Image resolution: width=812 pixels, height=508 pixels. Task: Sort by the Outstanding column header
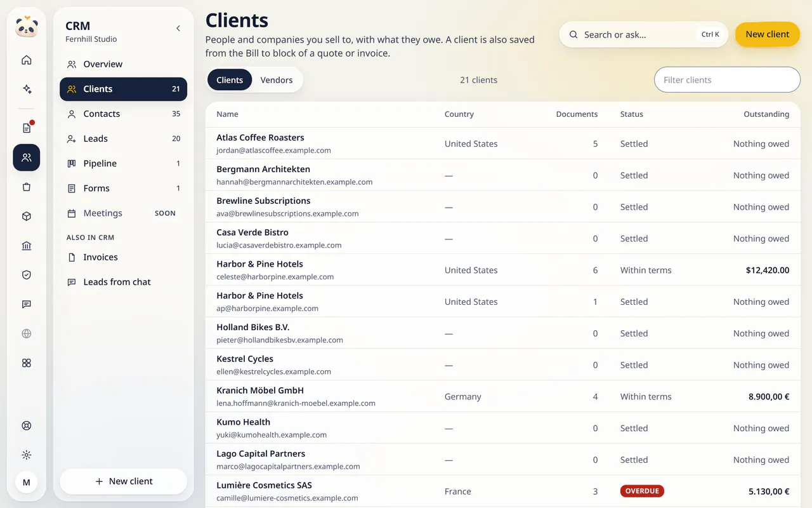click(x=766, y=114)
